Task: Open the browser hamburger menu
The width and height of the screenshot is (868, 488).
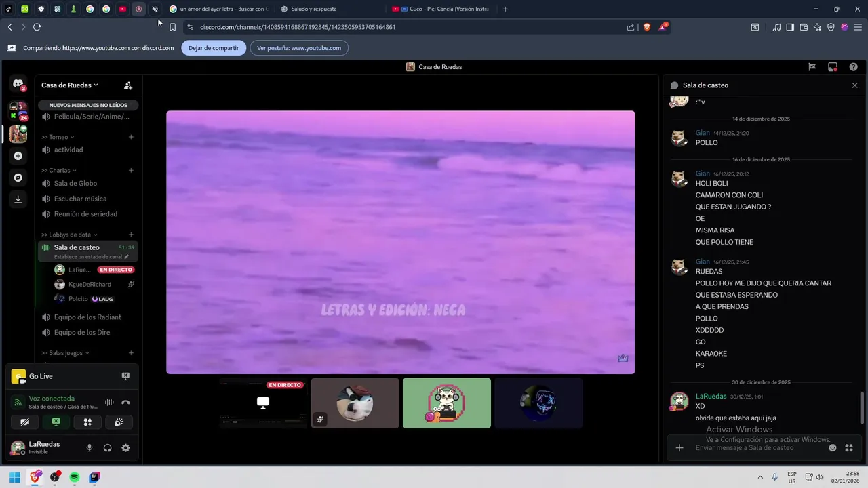Action: [x=858, y=27]
